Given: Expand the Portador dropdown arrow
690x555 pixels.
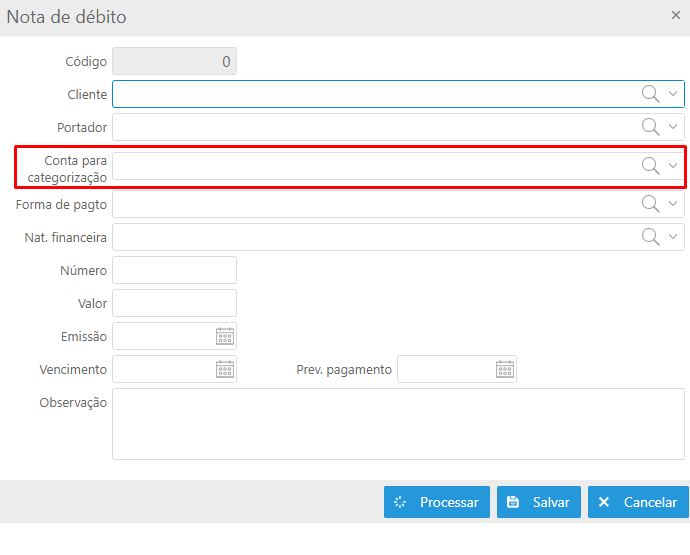Looking at the screenshot, I should 673,127.
